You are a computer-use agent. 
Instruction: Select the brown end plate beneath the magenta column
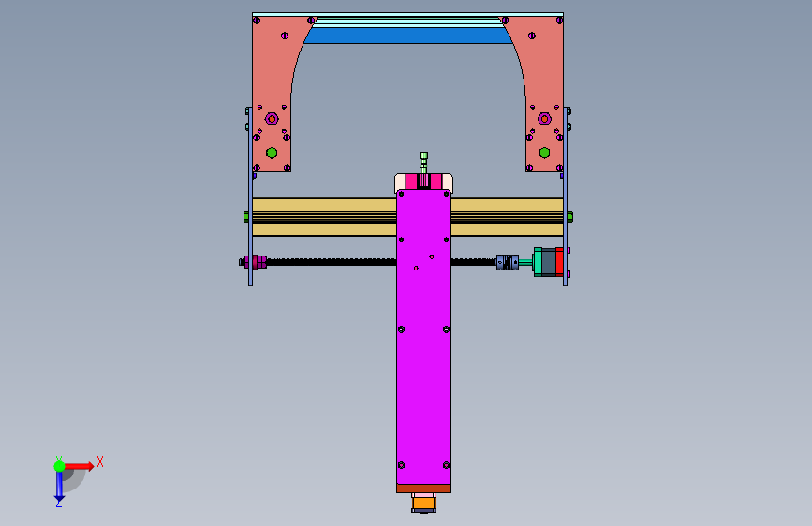coord(423,489)
